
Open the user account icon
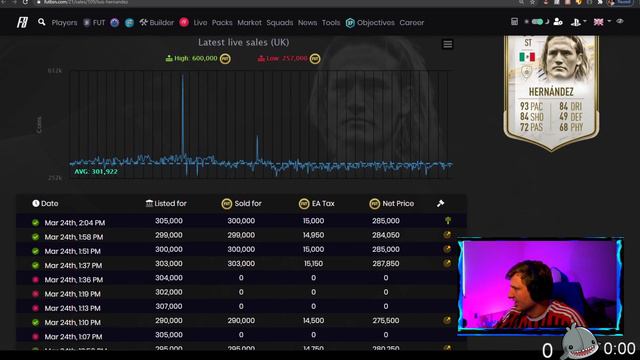(x=558, y=22)
